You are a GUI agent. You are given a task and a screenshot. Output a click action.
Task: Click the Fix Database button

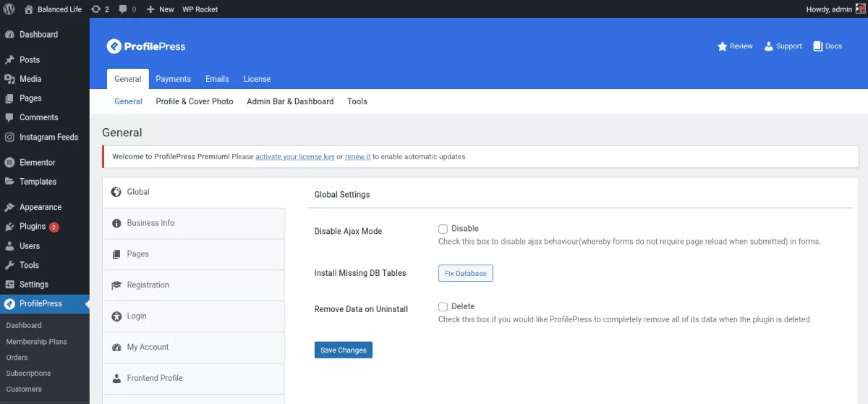coord(466,273)
